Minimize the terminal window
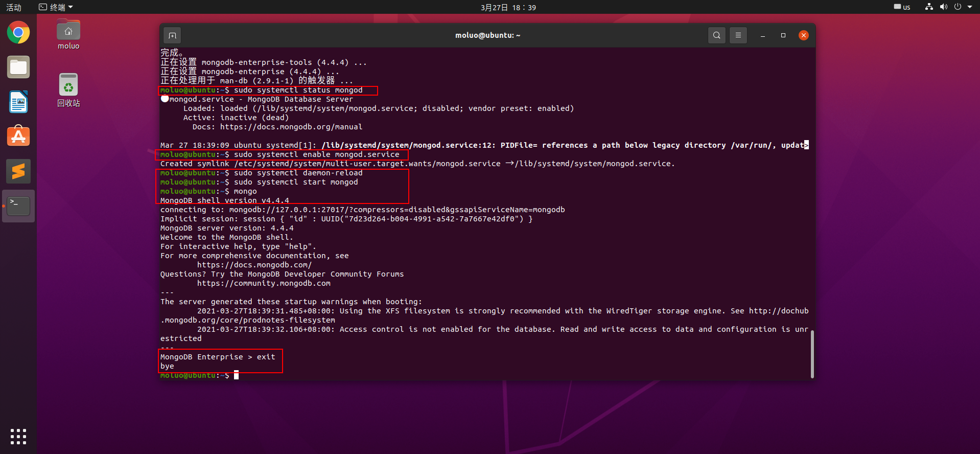 [x=763, y=35]
